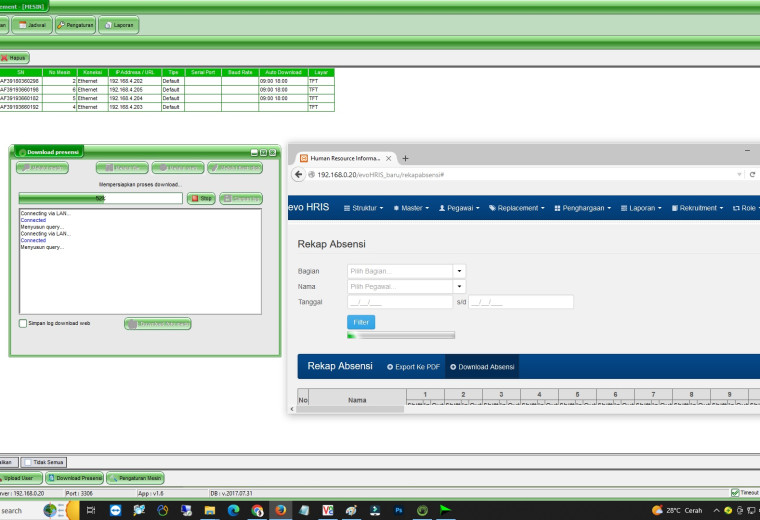The height and width of the screenshot is (520, 760).
Task: Click the blue Filter button
Action: [x=361, y=322]
